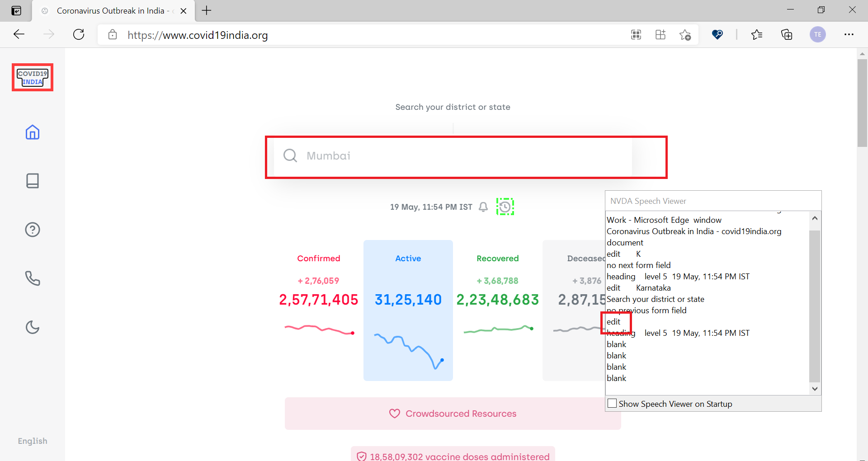Select the Deceased stats card

click(574, 310)
